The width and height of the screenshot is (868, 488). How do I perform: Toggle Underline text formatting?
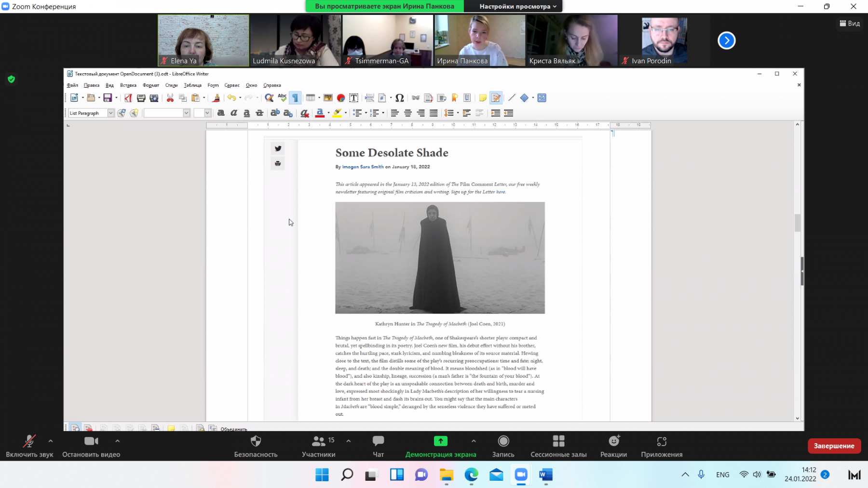tap(246, 113)
